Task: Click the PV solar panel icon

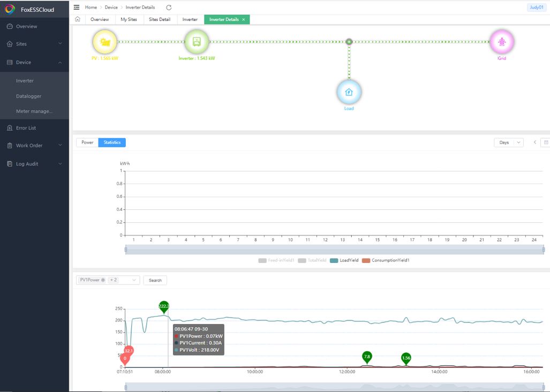Action: [106, 42]
